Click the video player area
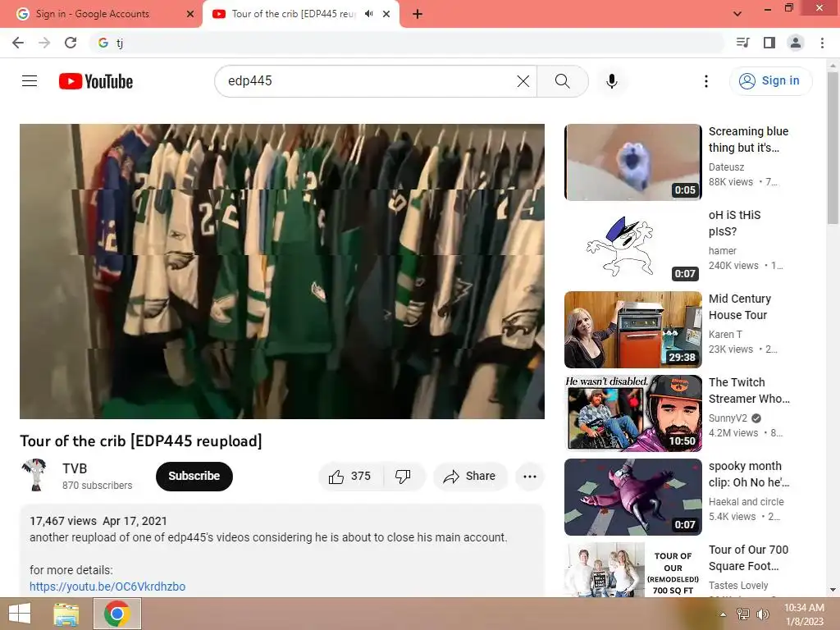The height and width of the screenshot is (630, 840). (282, 271)
